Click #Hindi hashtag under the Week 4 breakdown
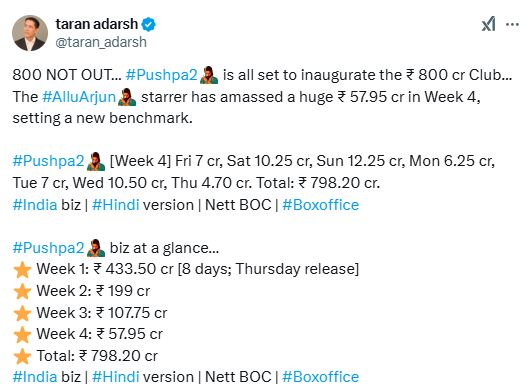The width and height of the screenshot is (525, 390). pyautogui.click(x=116, y=205)
